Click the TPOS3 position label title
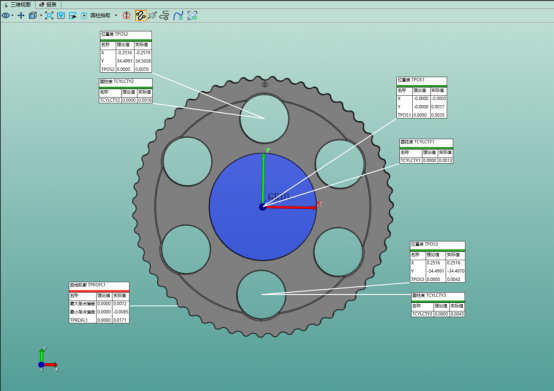 click(x=437, y=244)
